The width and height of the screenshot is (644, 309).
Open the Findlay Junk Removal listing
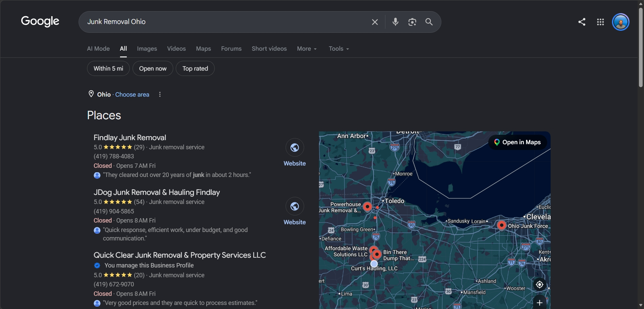(x=130, y=138)
